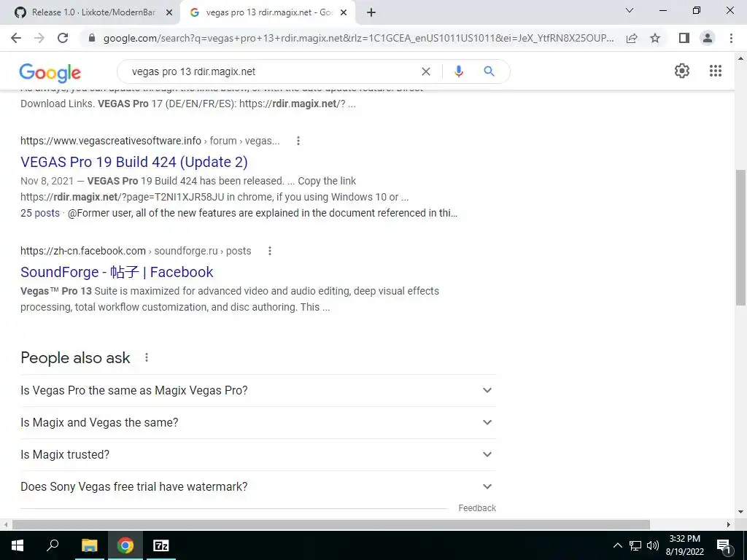The height and width of the screenshot is (560, 747).
Task: Reload the current Google page
Action: (x=63, y=38)
